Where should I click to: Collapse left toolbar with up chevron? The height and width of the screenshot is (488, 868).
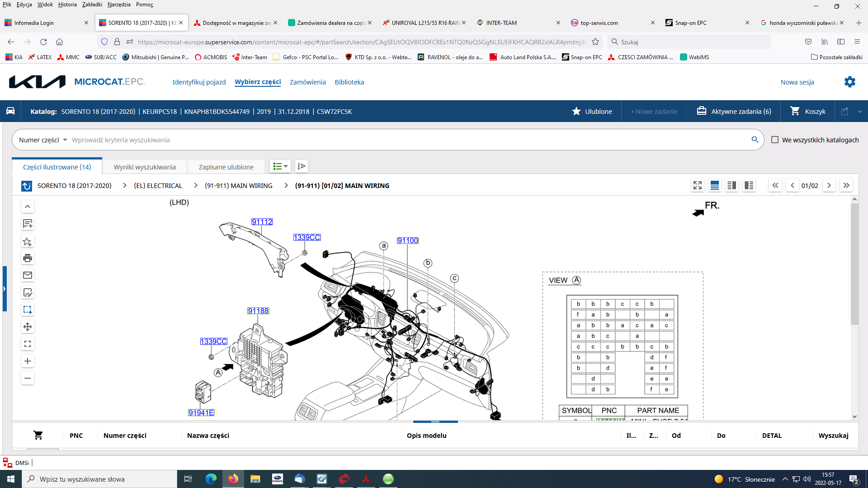click(28, 206)
